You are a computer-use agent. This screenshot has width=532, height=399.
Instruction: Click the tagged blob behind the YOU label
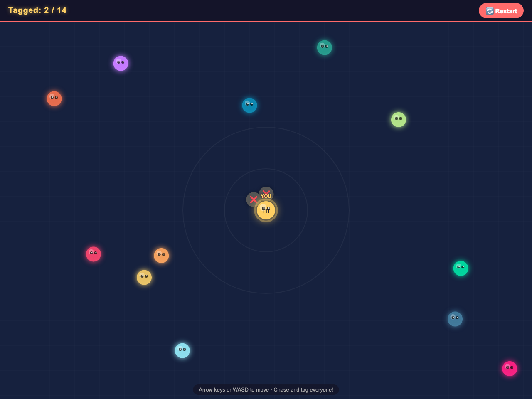[x=266, y=193]
